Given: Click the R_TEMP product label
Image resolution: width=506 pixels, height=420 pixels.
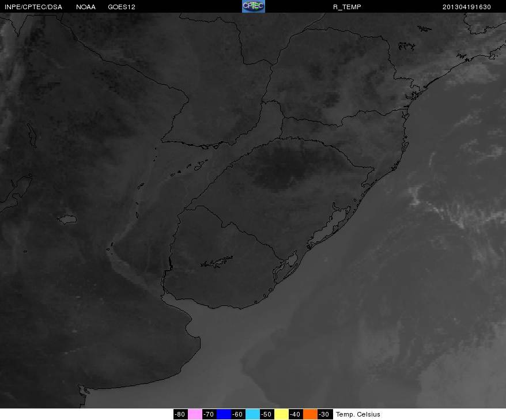Looking at the screenshot, I should tap(347, 7).
